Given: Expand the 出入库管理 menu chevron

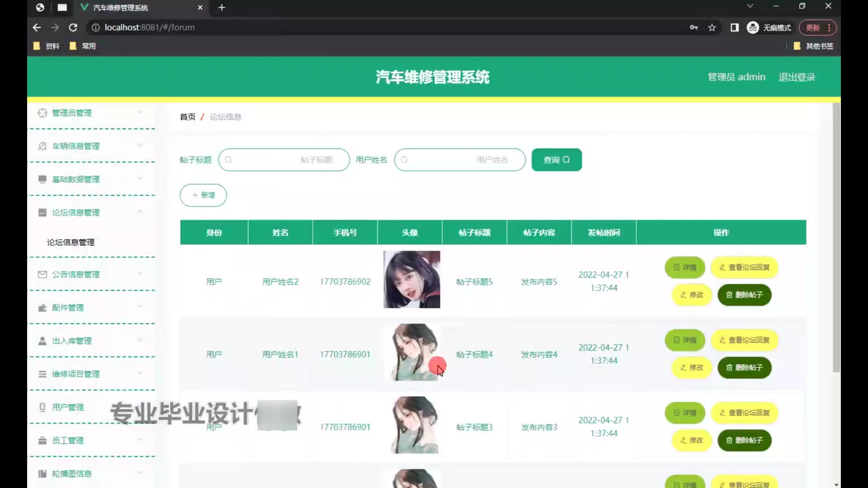Looking at the screenshot, I should pyautogui.click(x=140, y=340).
